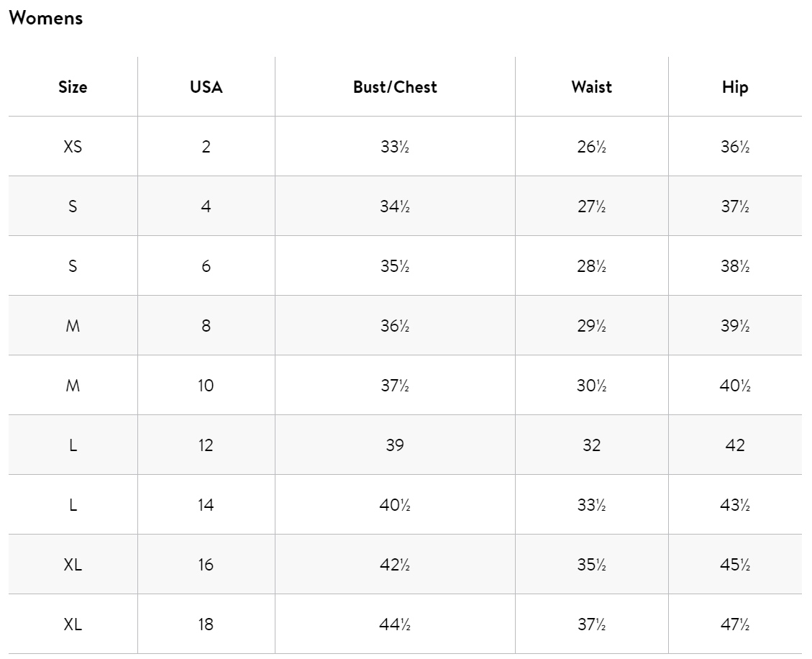Click USA size 8 cell
This screenshot has width=812, height=659.
click(x=206, y=326)
